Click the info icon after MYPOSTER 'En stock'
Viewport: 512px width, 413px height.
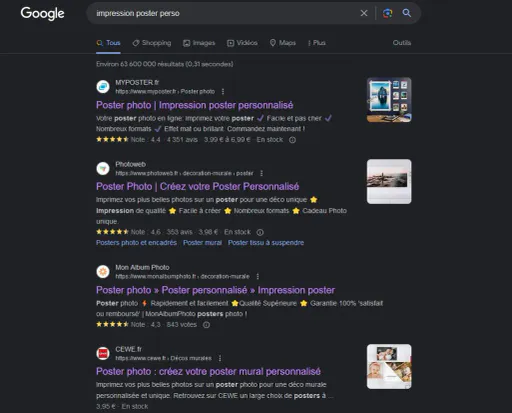(x=292, y=140)
